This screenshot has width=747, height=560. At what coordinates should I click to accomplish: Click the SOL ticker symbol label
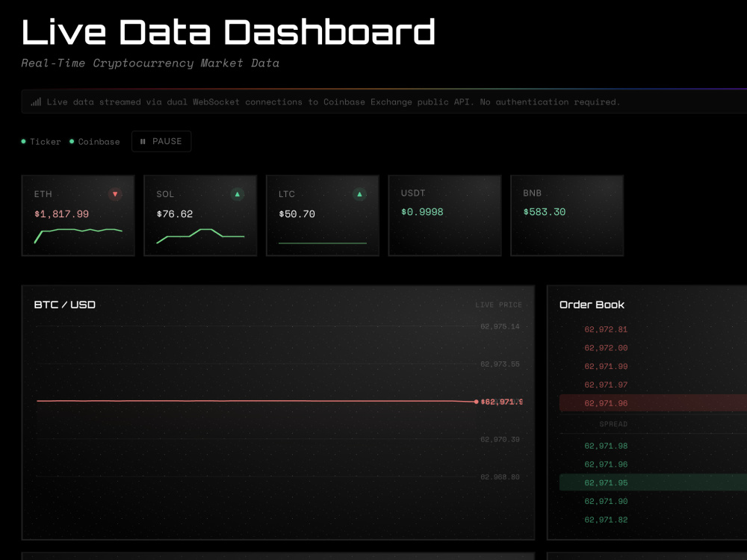[x=165, y=194]
